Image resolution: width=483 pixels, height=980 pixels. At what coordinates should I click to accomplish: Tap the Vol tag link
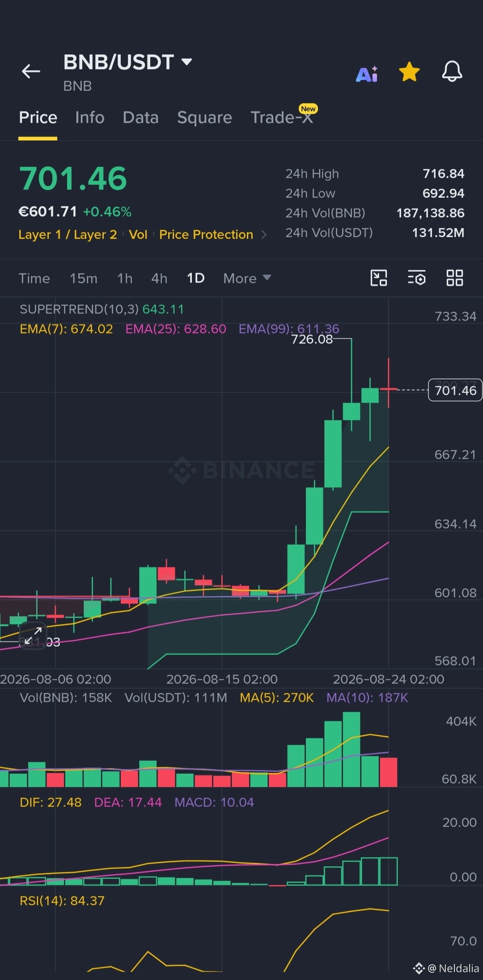pos(138,234)
